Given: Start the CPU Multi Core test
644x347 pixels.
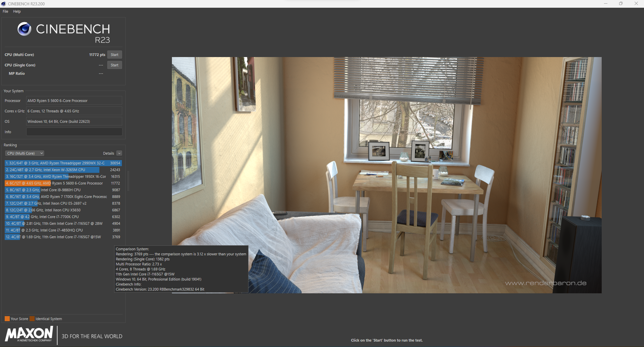Looking at the screenshot, I should pyautogui.click(x=114, y=55).
